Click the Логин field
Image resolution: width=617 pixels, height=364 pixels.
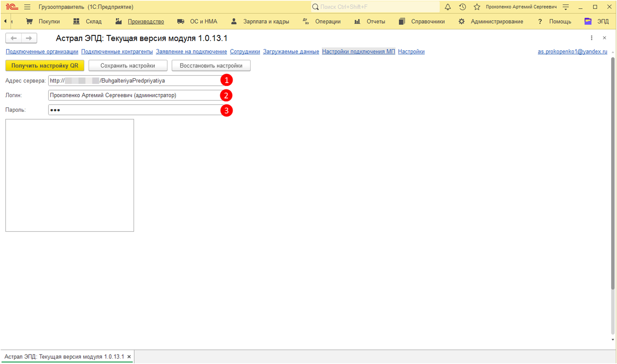point(136,95)
